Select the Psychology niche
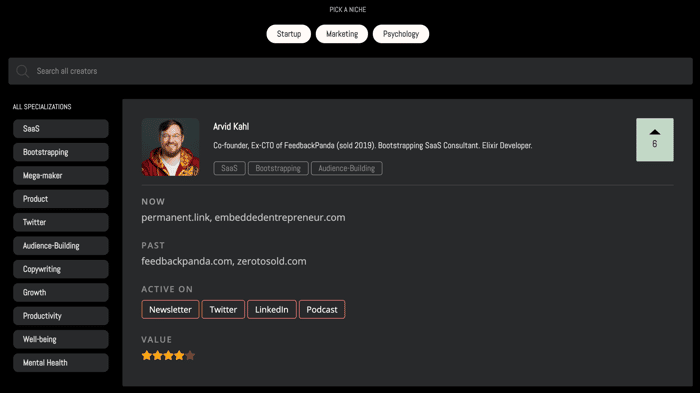700x393 pixels. point(401,34)
